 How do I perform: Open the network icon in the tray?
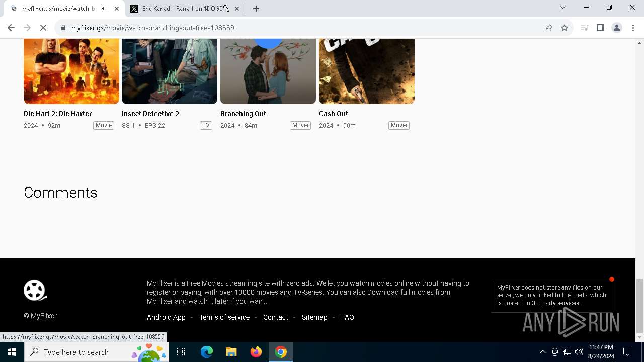[x=567, y=352]
